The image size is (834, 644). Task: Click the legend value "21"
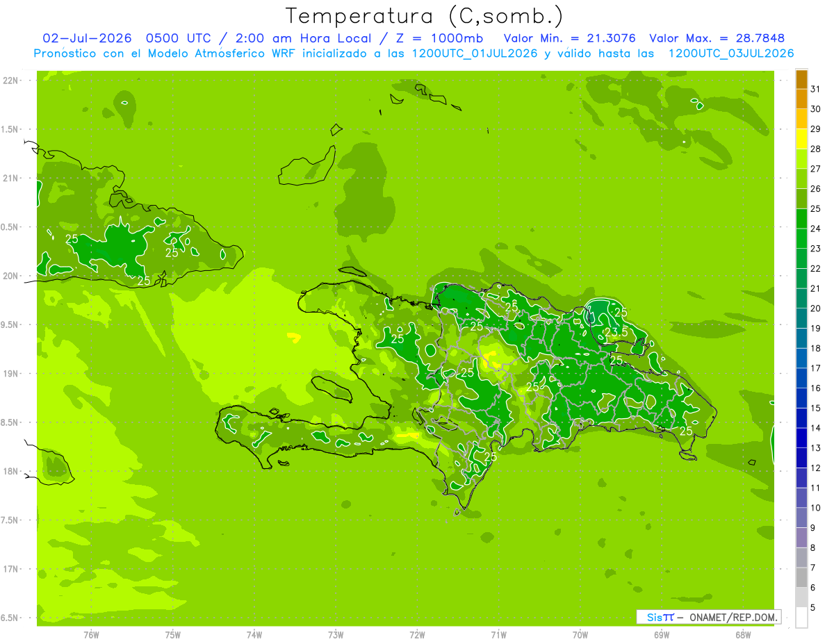[x=816, y=288]
